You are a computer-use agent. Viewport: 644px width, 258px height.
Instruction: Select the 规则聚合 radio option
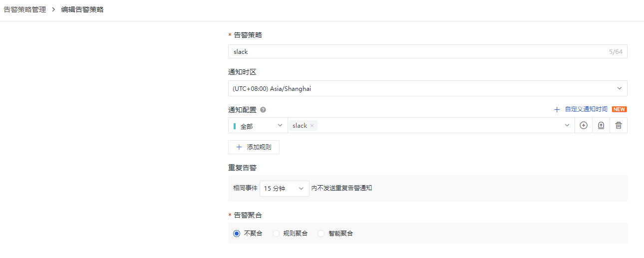[x=276, y=233]
